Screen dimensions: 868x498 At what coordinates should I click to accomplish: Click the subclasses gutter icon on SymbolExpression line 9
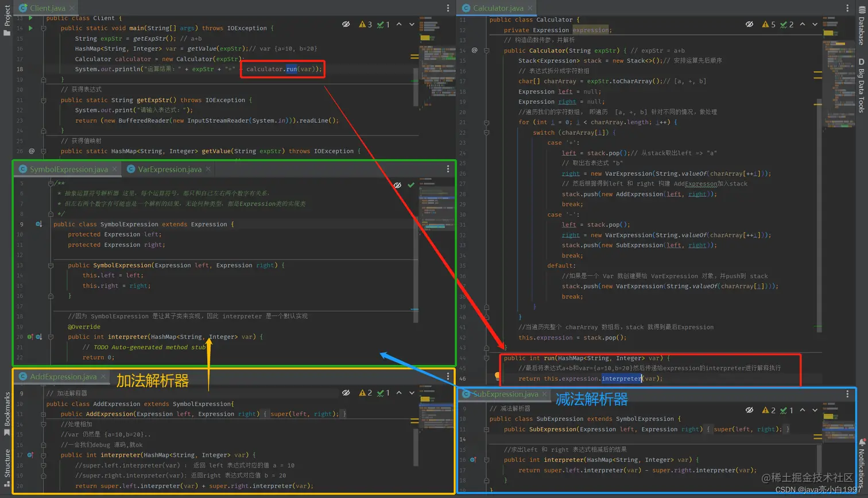[x=38, y=224]
